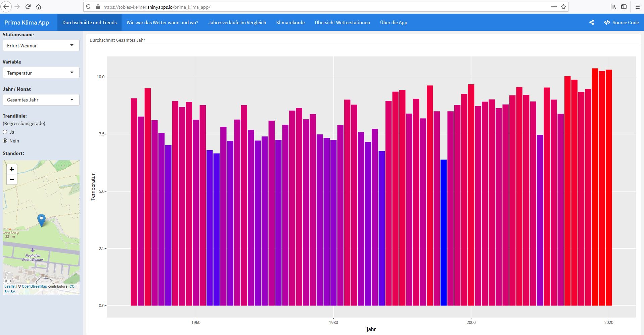Open the share icon in the navbar
The image size is (644, 335).
click(591, 23)
